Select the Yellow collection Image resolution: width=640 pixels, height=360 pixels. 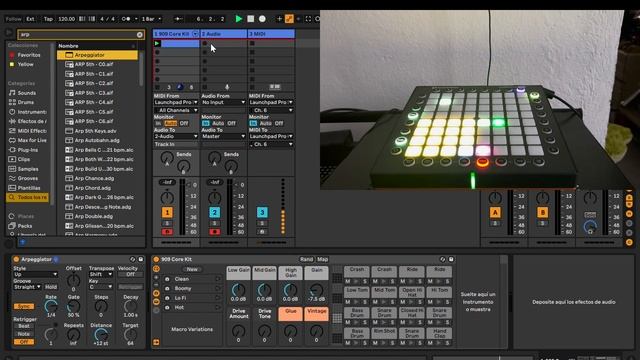(25, 64)
